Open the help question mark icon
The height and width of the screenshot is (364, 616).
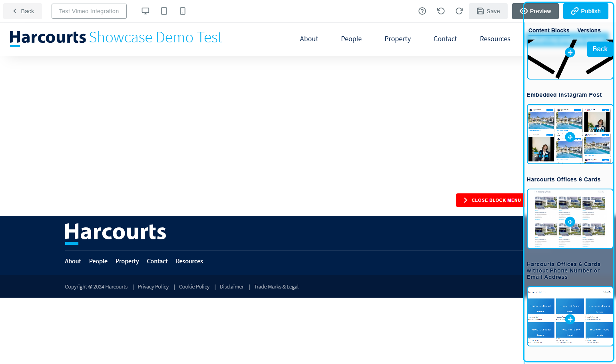point(422,11)
